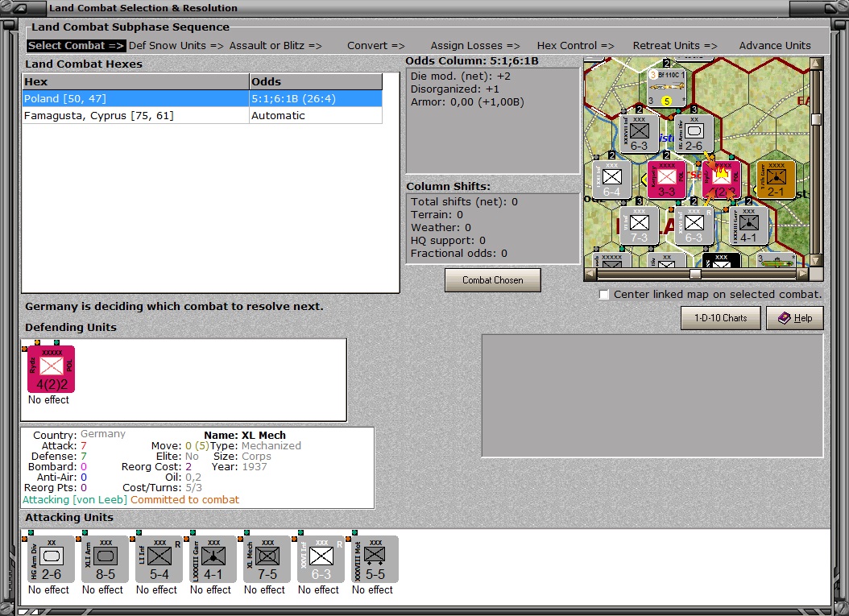Enable Center linked map on selected combat

point(604,295)
